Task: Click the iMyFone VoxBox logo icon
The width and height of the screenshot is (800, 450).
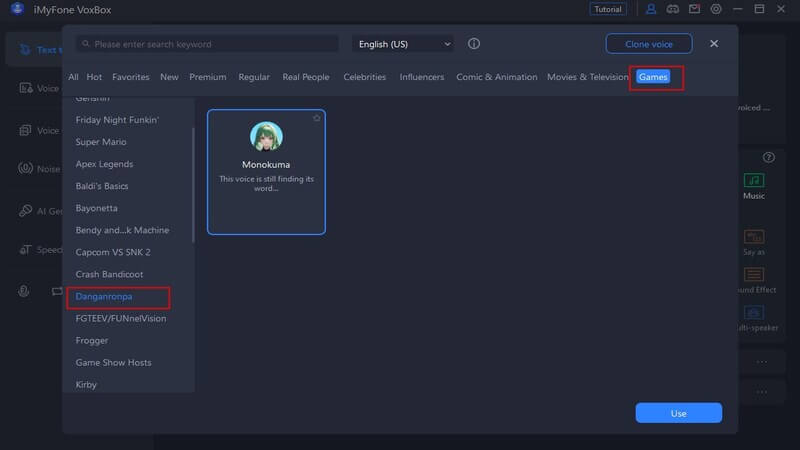Action: 17,9
